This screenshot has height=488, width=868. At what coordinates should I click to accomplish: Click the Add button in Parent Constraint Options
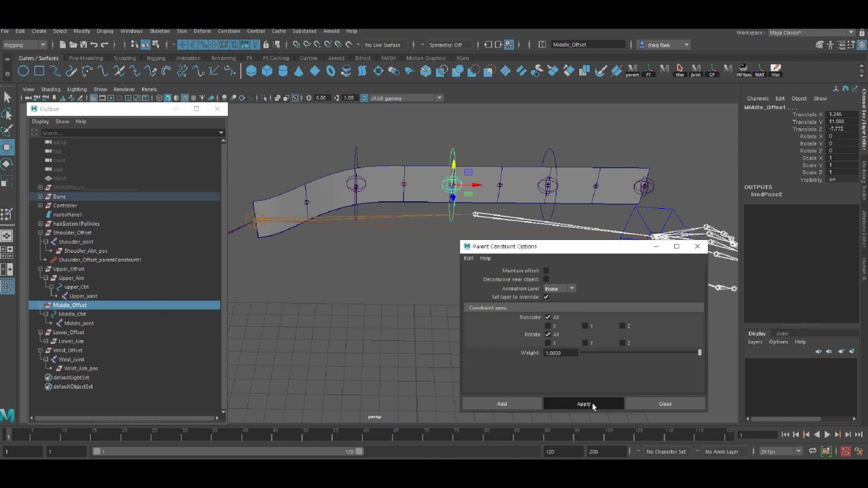point(502,404)
